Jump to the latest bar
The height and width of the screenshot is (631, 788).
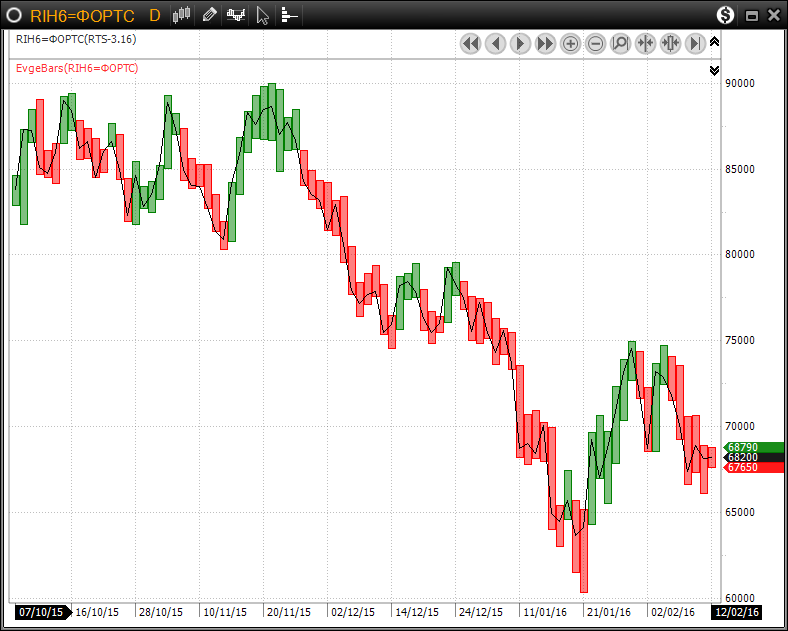(695, 43)
